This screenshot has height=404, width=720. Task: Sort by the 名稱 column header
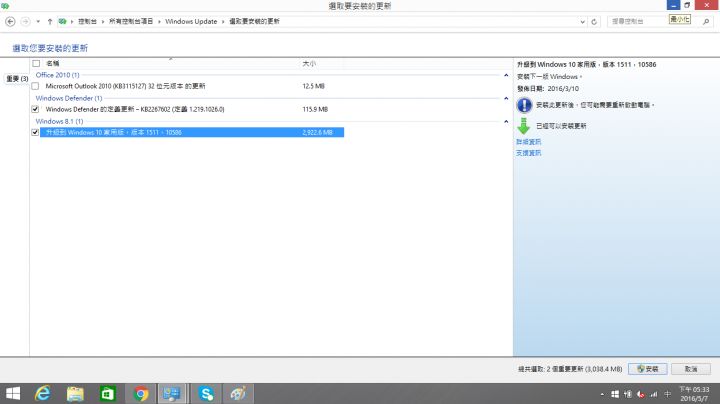pos(170,63)
